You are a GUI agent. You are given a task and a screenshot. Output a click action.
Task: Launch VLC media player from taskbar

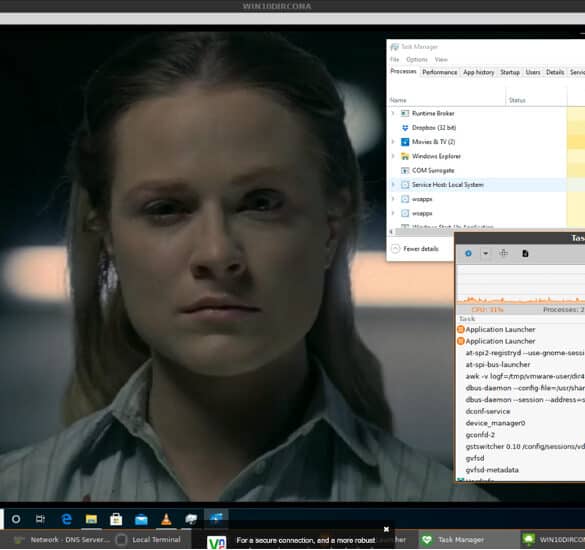166,519
